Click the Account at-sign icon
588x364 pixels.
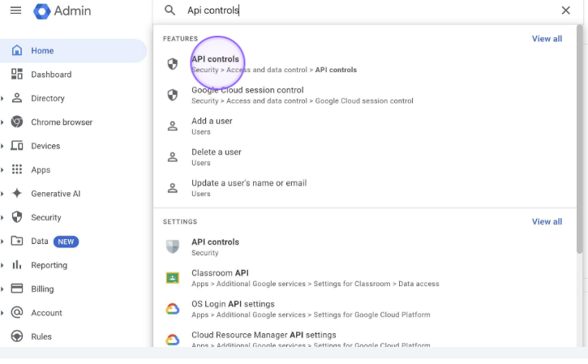(x=17, y=312)
